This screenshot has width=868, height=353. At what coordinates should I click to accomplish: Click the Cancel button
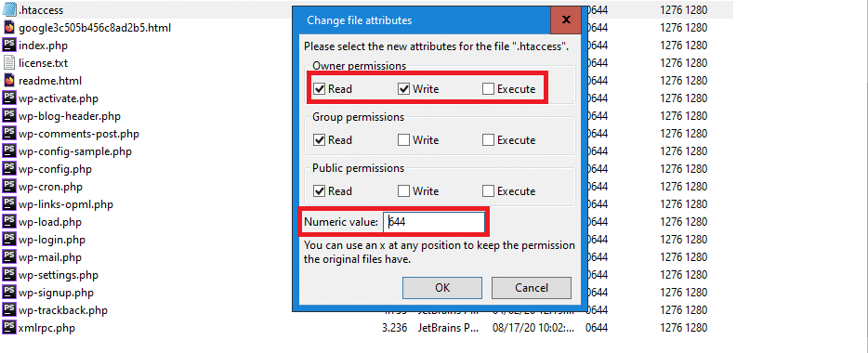coord(532,288)
